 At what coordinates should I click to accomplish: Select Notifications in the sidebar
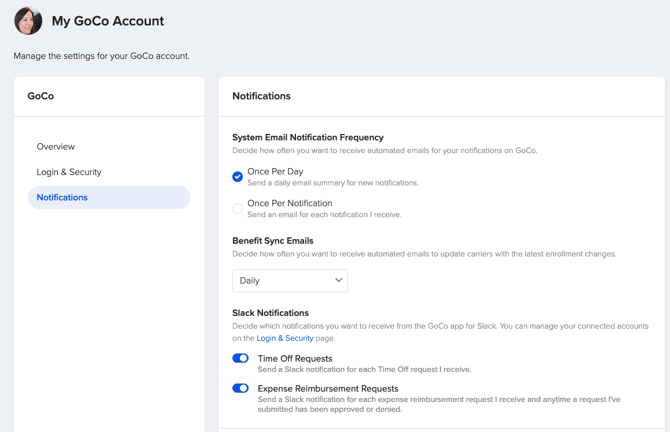point(62,198)
